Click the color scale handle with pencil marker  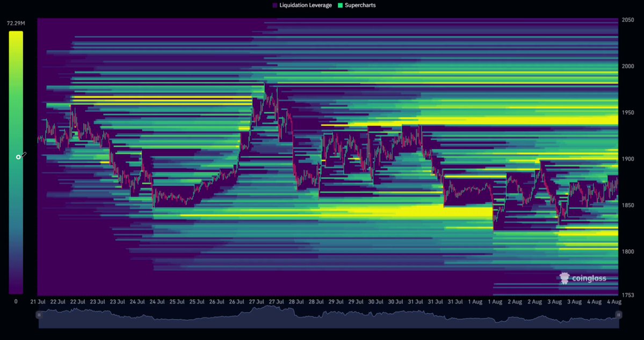click(x=18, y=157)
